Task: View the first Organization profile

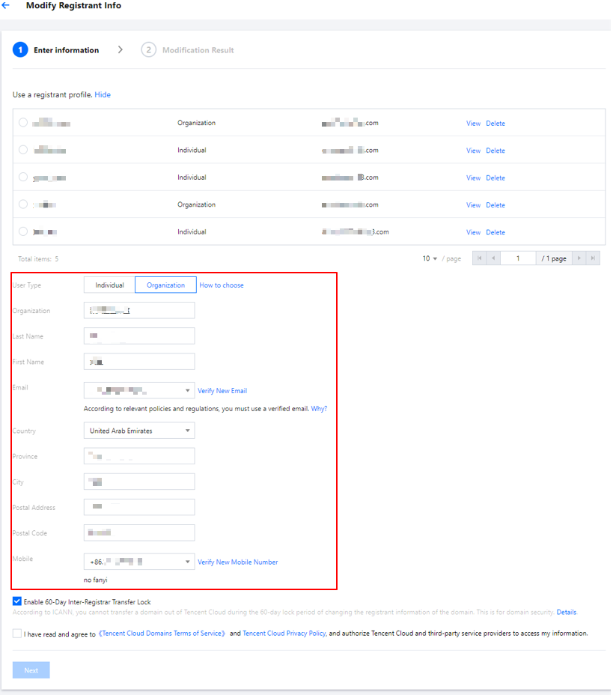Action: click(473, 124)
